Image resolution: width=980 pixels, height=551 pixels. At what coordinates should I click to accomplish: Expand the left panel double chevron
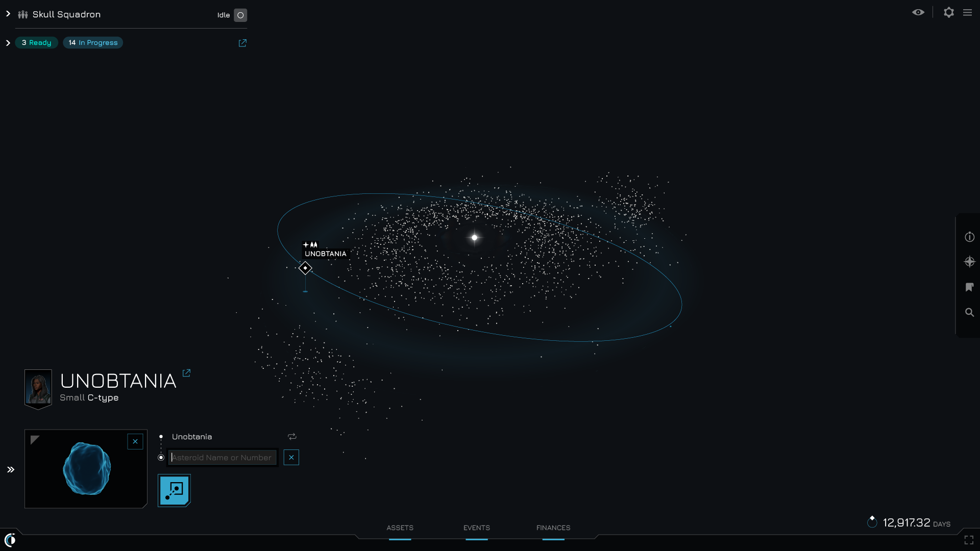pos(11,470)
